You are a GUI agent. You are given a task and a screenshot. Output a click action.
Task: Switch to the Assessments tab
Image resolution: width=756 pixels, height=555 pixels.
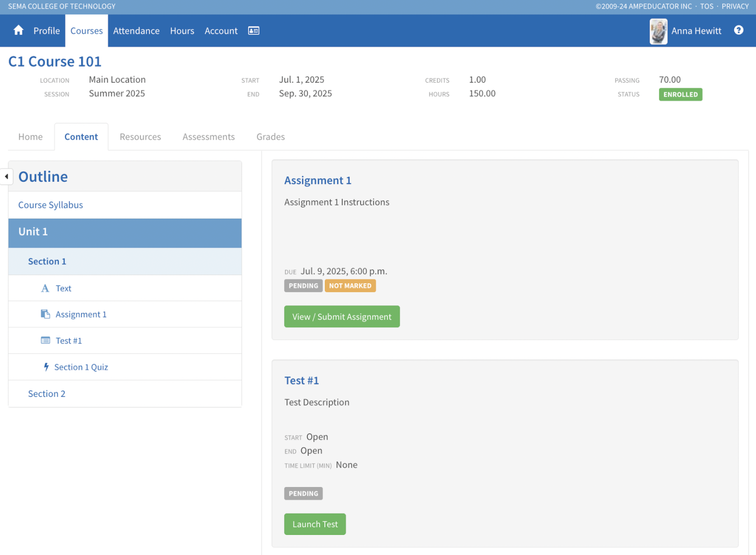coord(209,137)
